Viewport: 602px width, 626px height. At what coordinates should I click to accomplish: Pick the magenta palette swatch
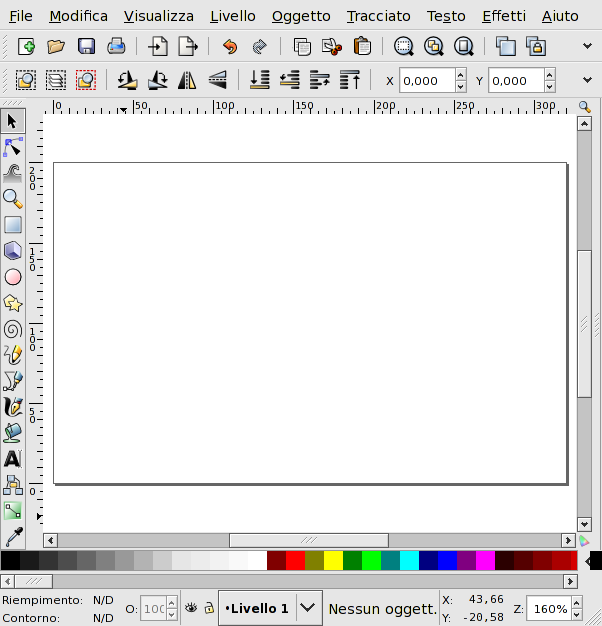click(485, 561)
